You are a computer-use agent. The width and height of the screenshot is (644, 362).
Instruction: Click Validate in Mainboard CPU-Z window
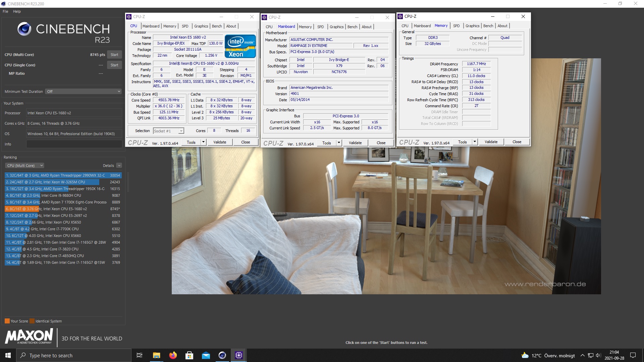[x=355, y=143]
